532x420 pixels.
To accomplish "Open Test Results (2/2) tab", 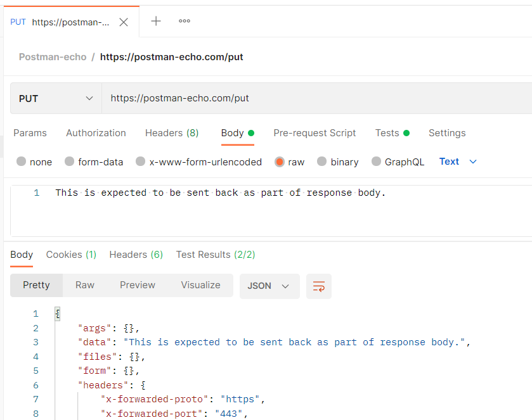I will (x=216, y=255).
